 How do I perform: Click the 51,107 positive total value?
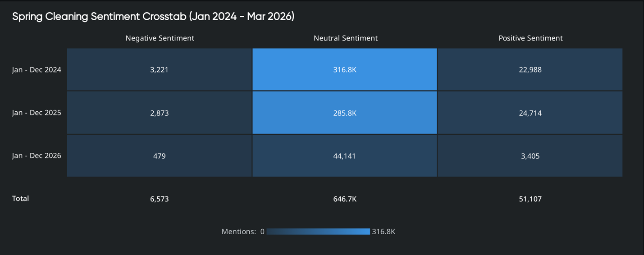[x=530, y=199]
